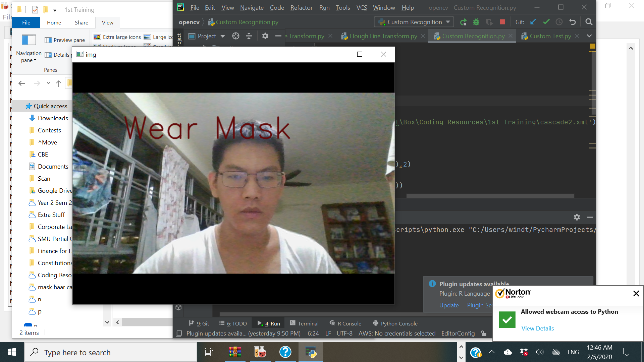Viewport: 644px width, 362px height.
Task: Click the LF line separator in status bar
Action: click(328, 334)
